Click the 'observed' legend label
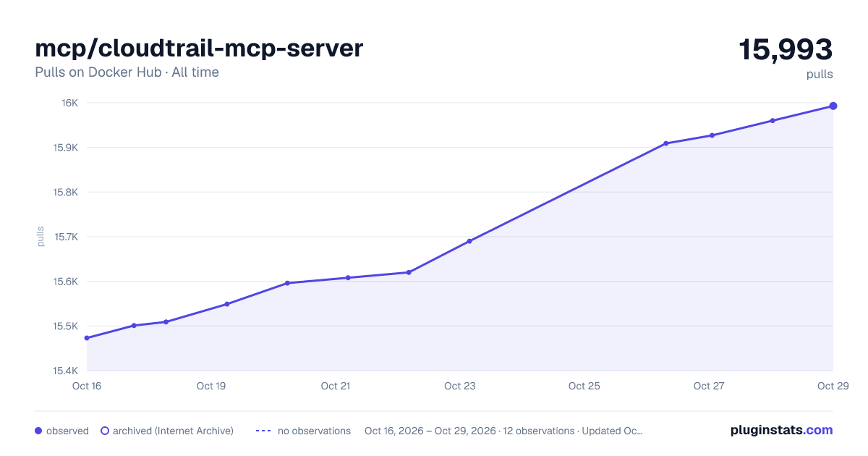868x456 pixels. (x=67, y=431)
